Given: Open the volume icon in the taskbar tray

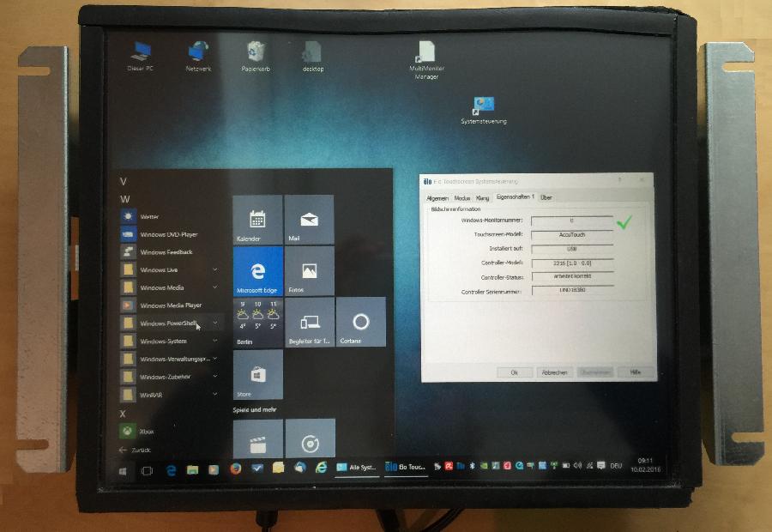Looking at the screenshot, I should click(x=578, y=464).
